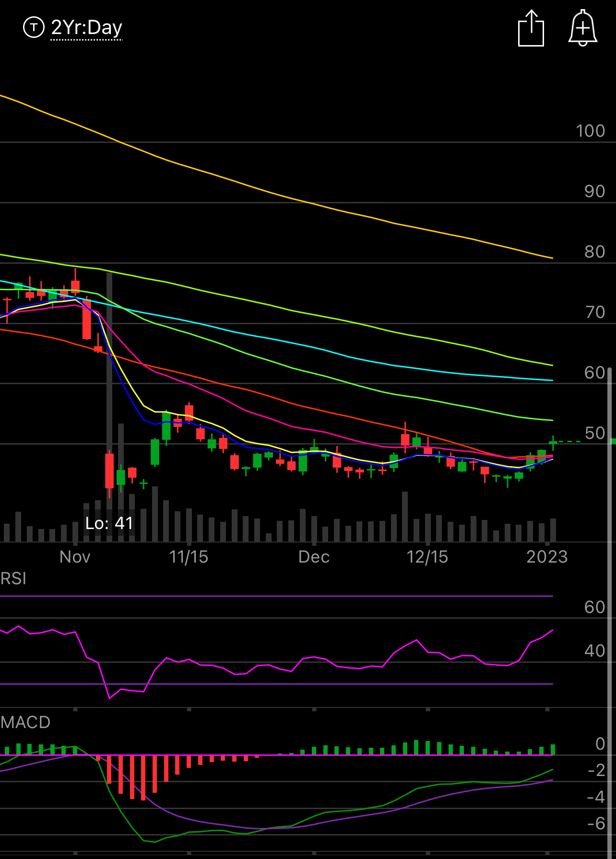Tap the Dec date axis label
Image resolution: width=616 pixels, height=859 pixels.
click(314, 557)
